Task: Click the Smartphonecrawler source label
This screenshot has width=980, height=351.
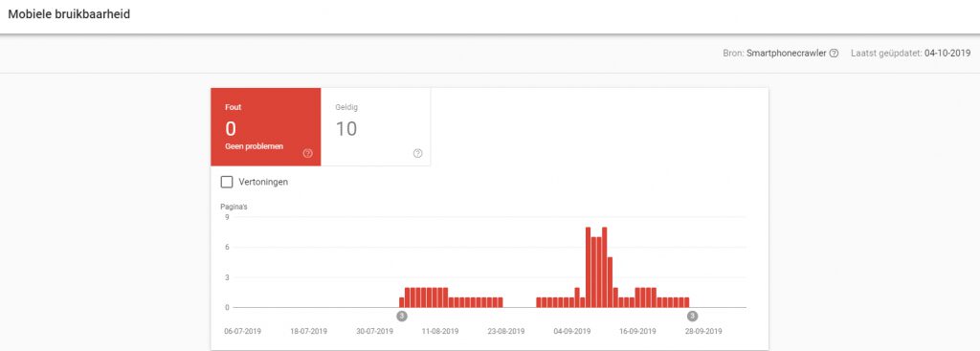Action: (x=787, y=54)
